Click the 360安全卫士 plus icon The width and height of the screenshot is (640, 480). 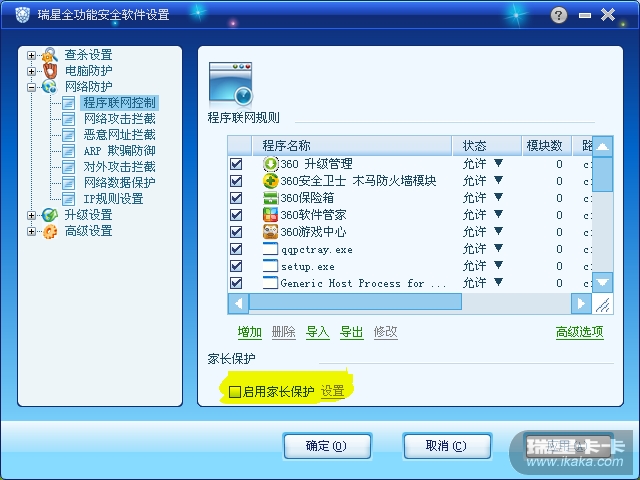point(270,181)
